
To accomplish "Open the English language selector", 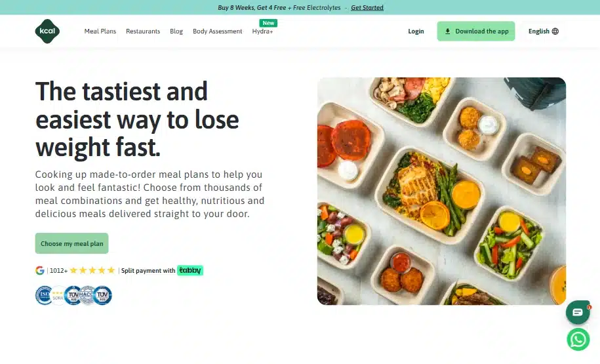I will pyautogui.click(x=544, y=31).
